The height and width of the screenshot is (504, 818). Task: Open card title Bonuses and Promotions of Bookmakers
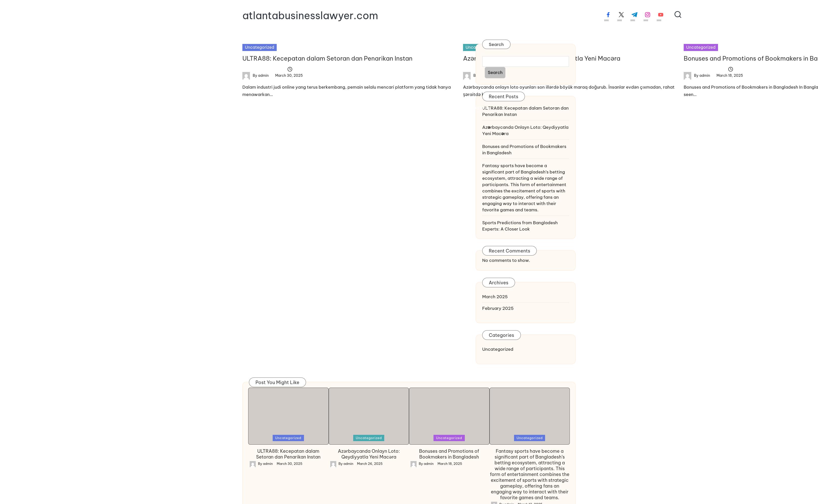coord(449,454)
